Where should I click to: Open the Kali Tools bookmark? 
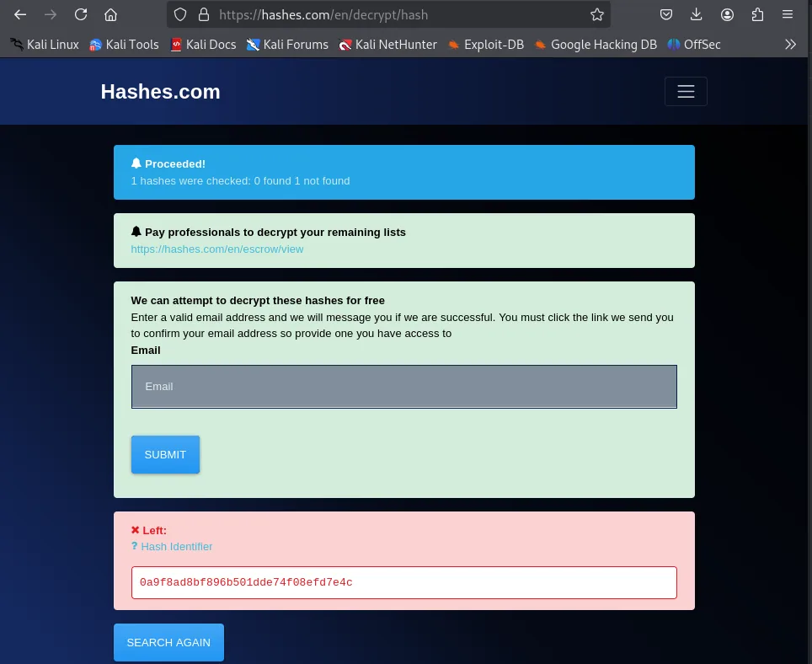(124, 45)
